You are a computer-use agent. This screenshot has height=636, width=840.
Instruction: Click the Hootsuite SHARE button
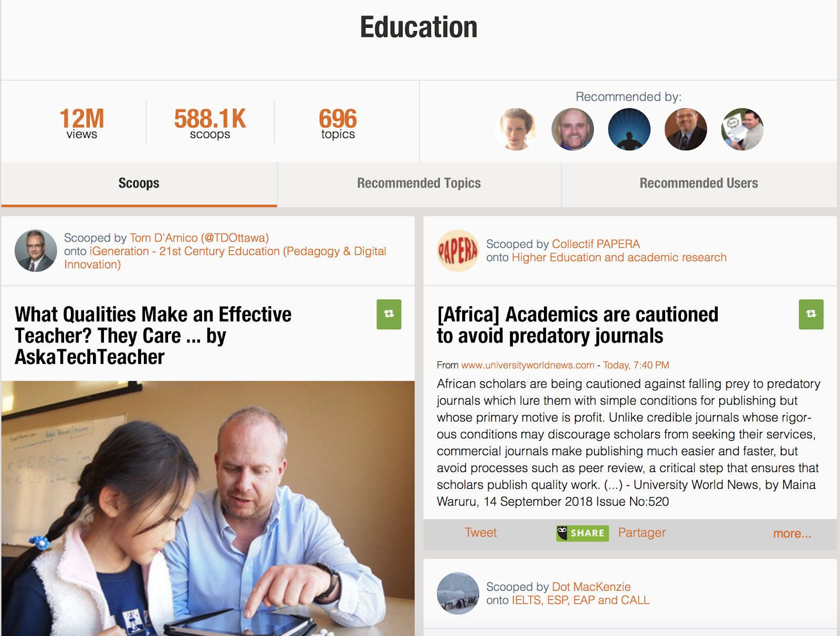(x=582, y=533)
